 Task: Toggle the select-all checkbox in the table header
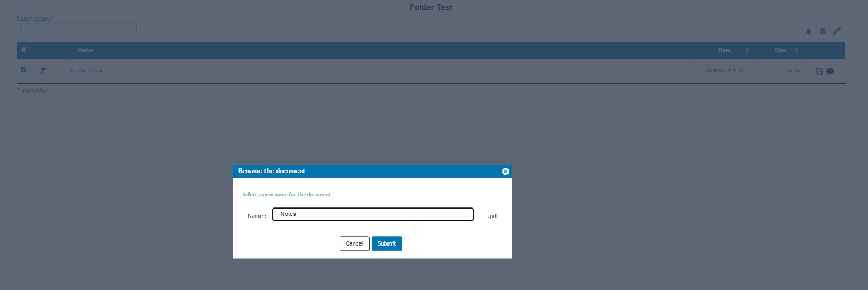point(24,50)
